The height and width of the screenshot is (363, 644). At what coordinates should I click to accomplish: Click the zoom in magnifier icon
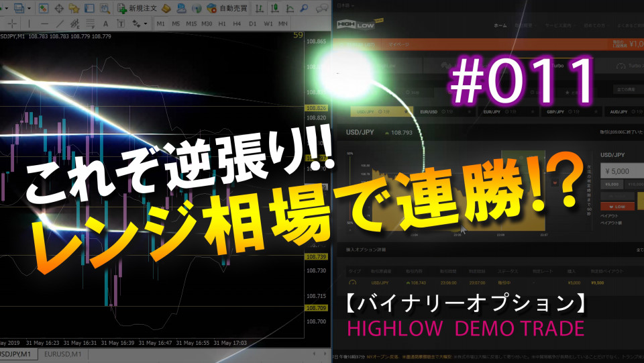[305, 8]
